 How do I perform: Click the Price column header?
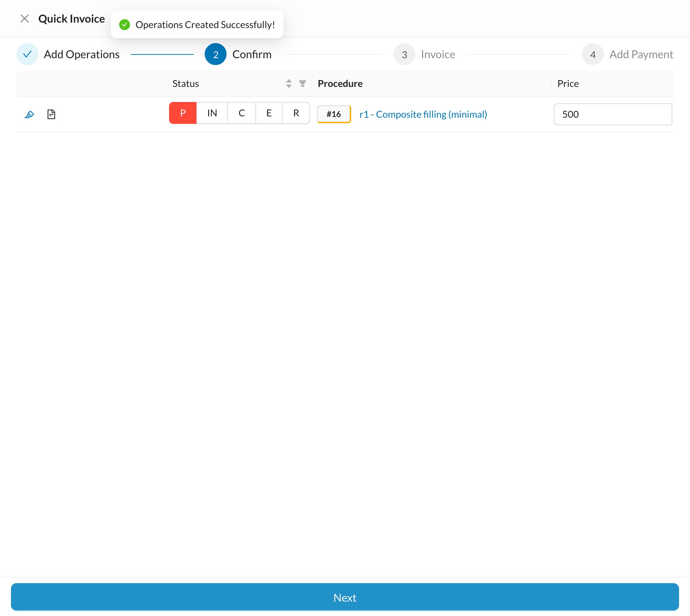(568, 84)
